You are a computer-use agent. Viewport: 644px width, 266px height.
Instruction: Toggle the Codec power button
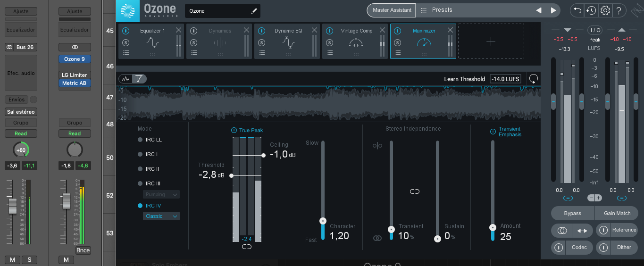(x=559, y=247)
